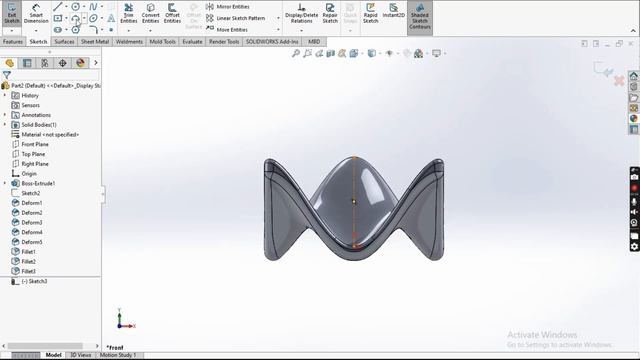Open the Motion Study 1 tab
The height and width of the screenshot is (360, 640).
(x=118, y=355)
